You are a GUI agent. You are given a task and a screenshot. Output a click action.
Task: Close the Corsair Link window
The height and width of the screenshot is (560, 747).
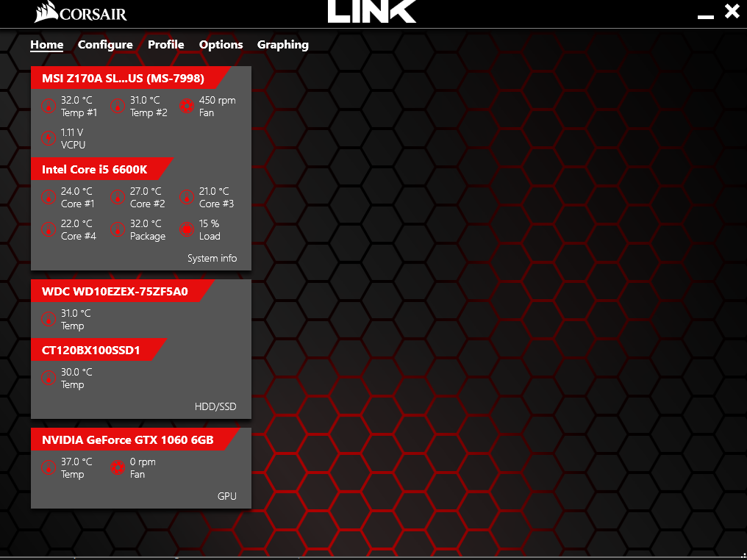coord(732,10)
